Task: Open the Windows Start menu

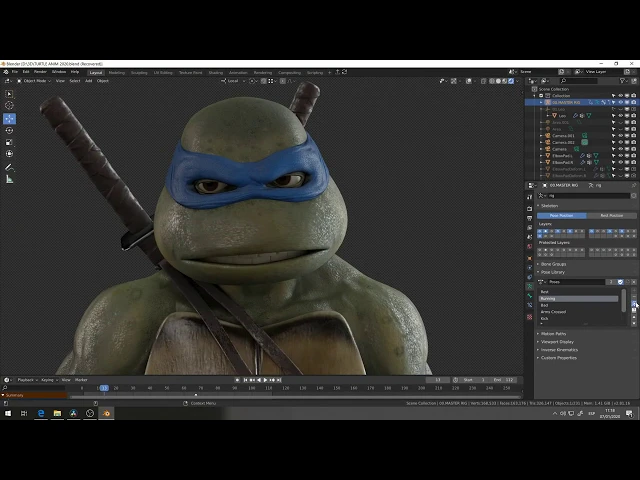Action: tap(8, 413)
